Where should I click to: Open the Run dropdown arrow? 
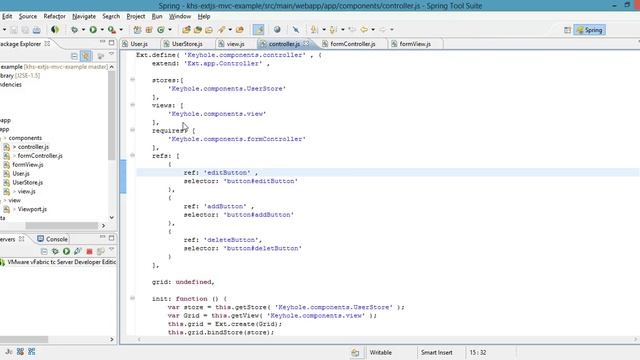click(102, 30)
